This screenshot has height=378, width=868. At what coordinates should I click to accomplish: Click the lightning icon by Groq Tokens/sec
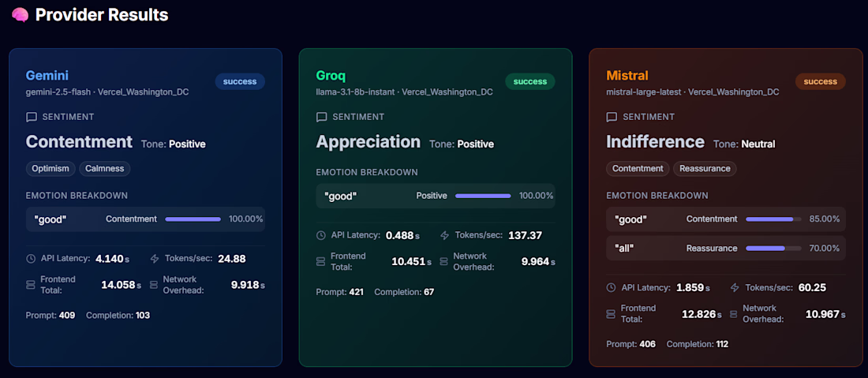(x=444, y=235)
